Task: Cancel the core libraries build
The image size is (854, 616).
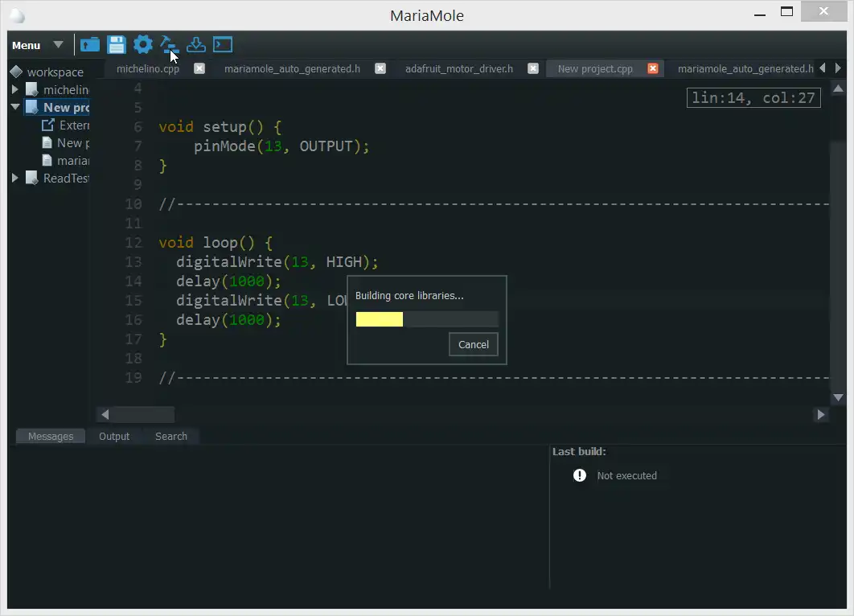Action: pos(473,344)
